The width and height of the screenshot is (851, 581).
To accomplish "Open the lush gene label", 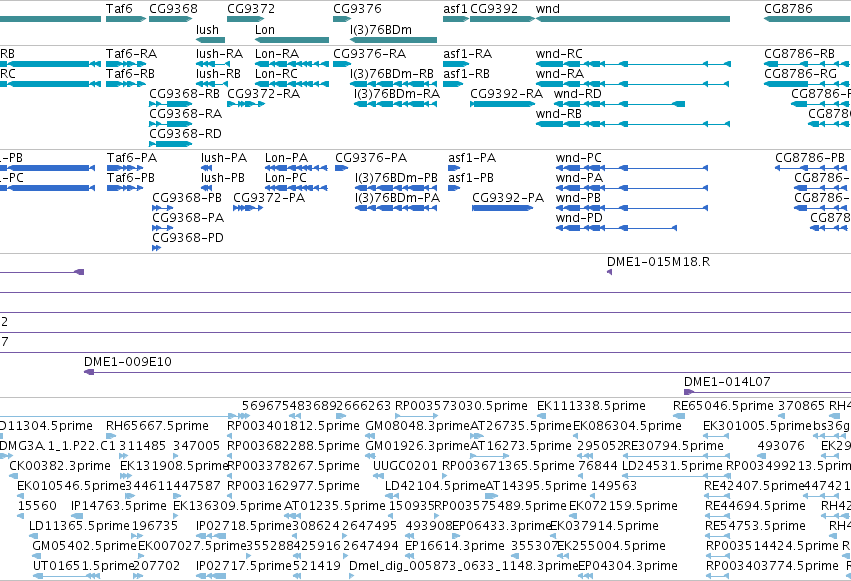I will (207, 30).
